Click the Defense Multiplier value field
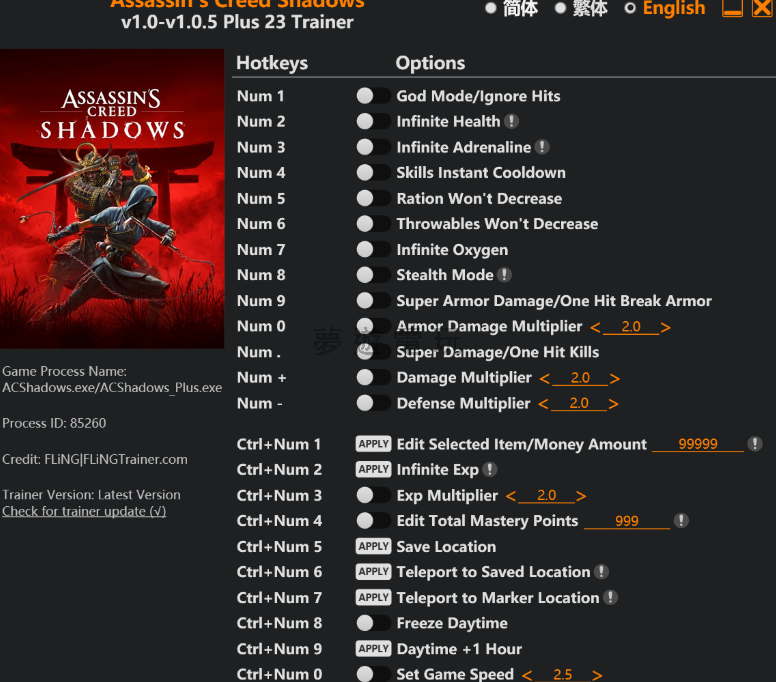This screenshot has width=776, height=682. pyautogui.click(x=579, y=404)
